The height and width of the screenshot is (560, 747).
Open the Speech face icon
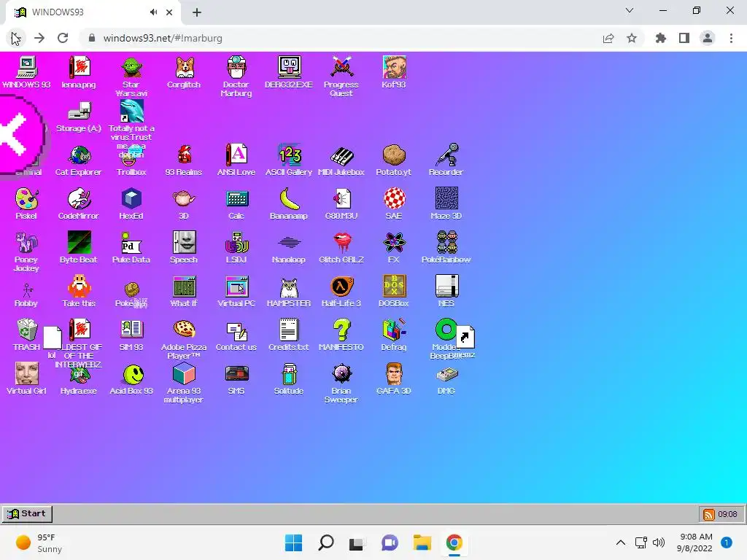coord(184,243)
